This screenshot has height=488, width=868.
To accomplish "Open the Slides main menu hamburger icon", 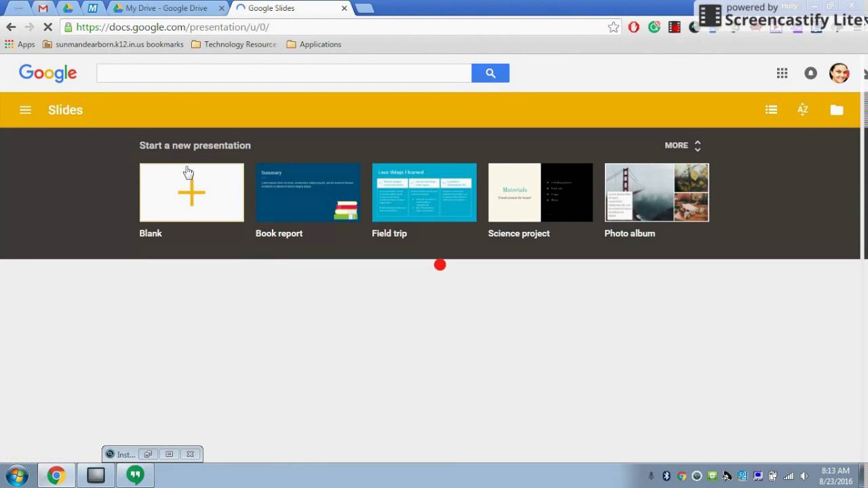I will (x=25, y=110).
